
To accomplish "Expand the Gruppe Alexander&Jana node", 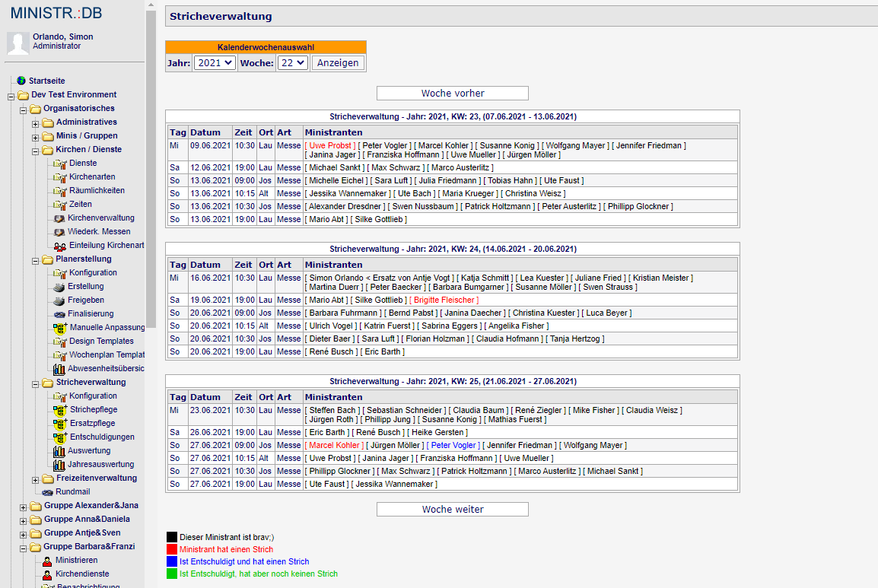I will pyautogui.click(x=23, y=507).
